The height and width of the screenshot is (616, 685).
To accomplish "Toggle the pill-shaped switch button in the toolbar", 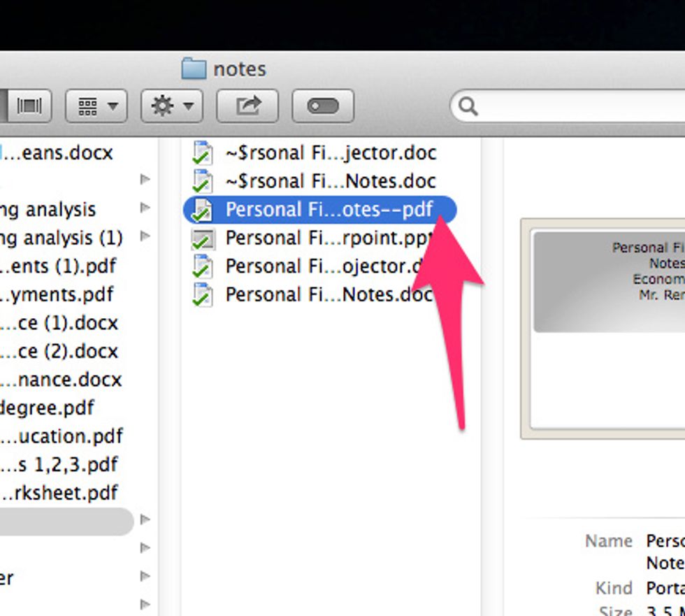I will click(x=324, y=105).
